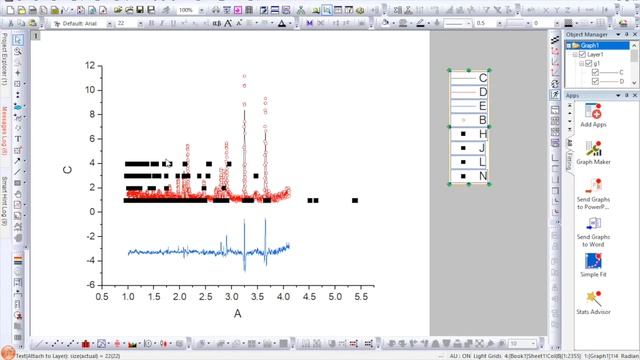640x360 pixels.
Task: Click the legend entry labeled N
Action: (469, 176)
